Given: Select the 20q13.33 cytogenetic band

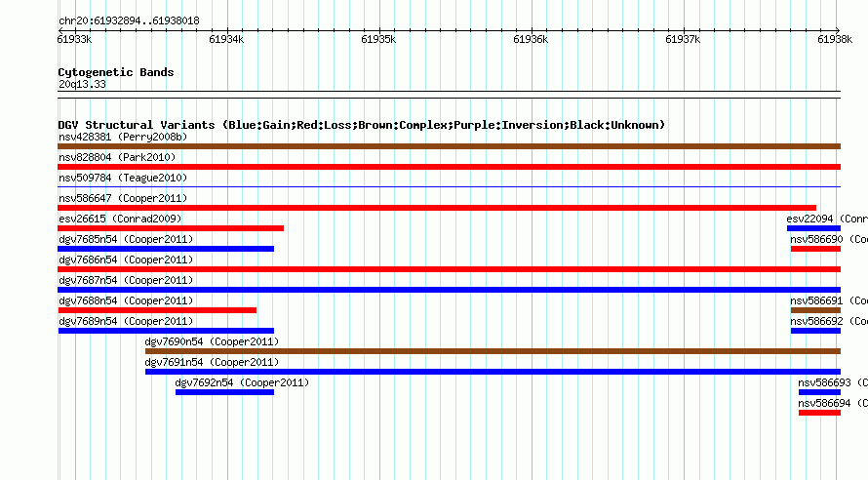Looking at the screenshot, I should tap(449, 95).
